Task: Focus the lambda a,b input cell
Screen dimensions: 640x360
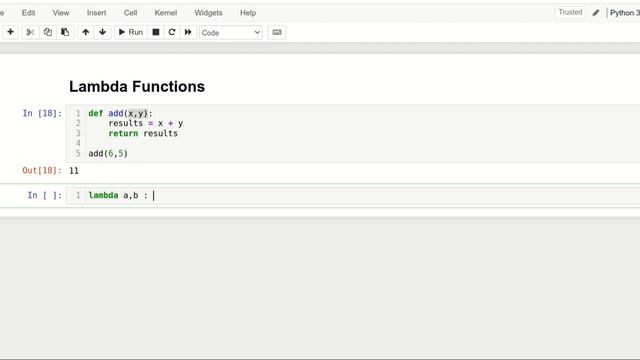Action: (x=353, y=196)
